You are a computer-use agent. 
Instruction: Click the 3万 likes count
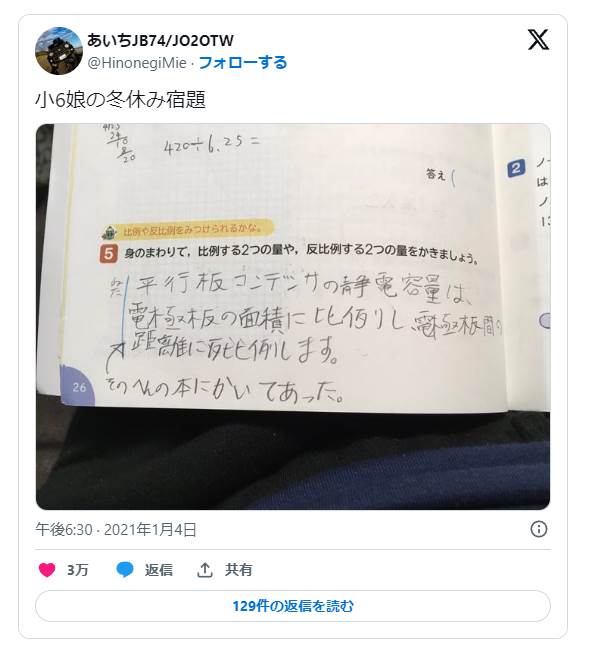[x=78, y=570]
